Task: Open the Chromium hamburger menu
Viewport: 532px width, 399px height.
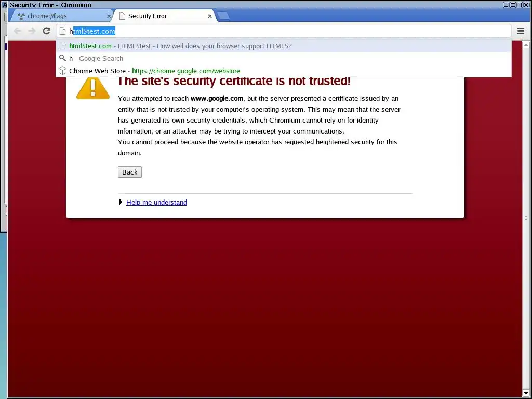Action: point(521,31)
